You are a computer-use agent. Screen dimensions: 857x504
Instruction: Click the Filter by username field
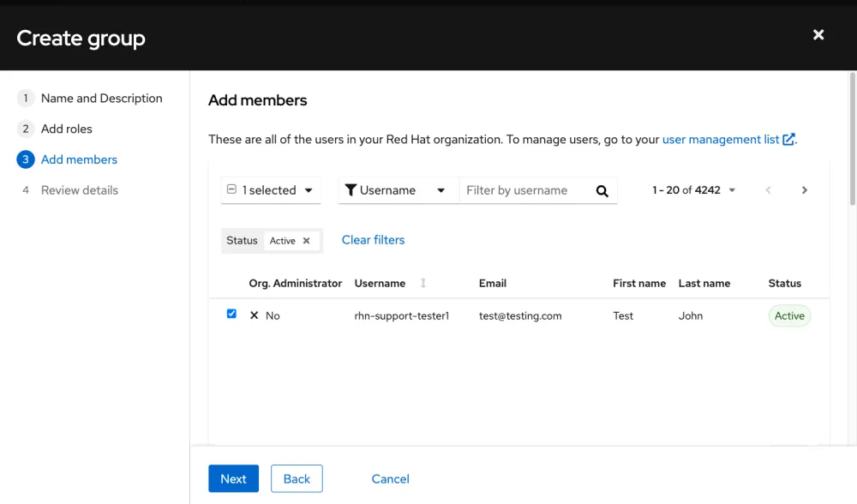pos(523,190)
